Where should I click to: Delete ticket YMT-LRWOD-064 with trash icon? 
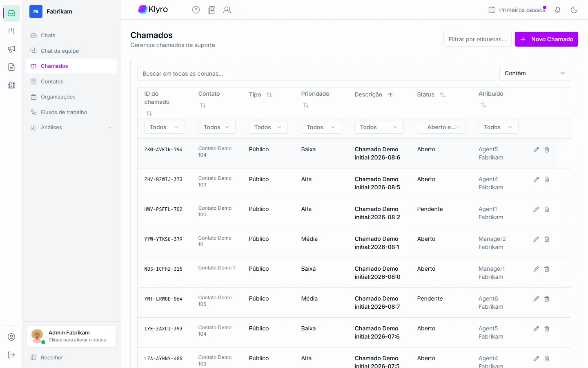tap(547, 299)
